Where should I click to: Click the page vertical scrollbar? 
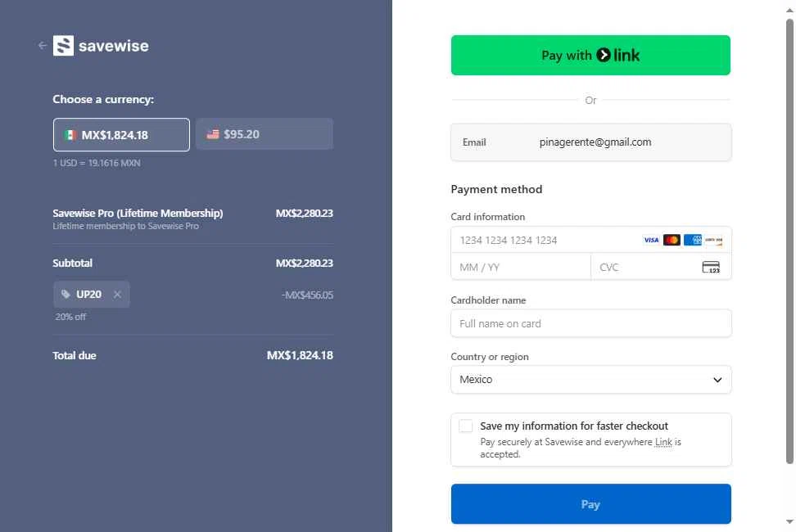click(x=790, y=241)
